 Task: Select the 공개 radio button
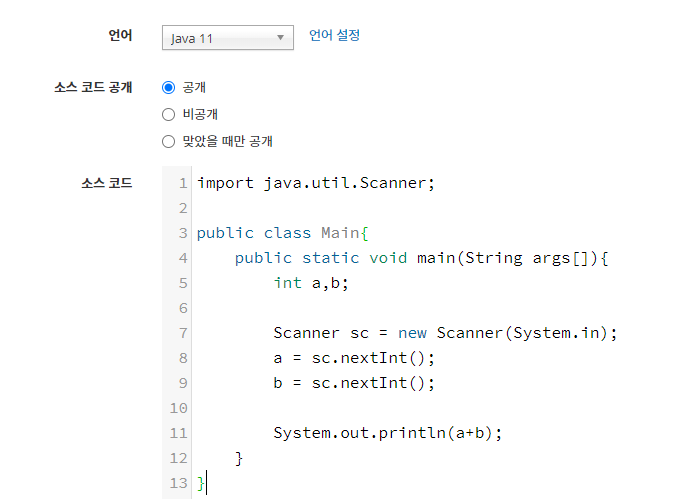point(168,87)
